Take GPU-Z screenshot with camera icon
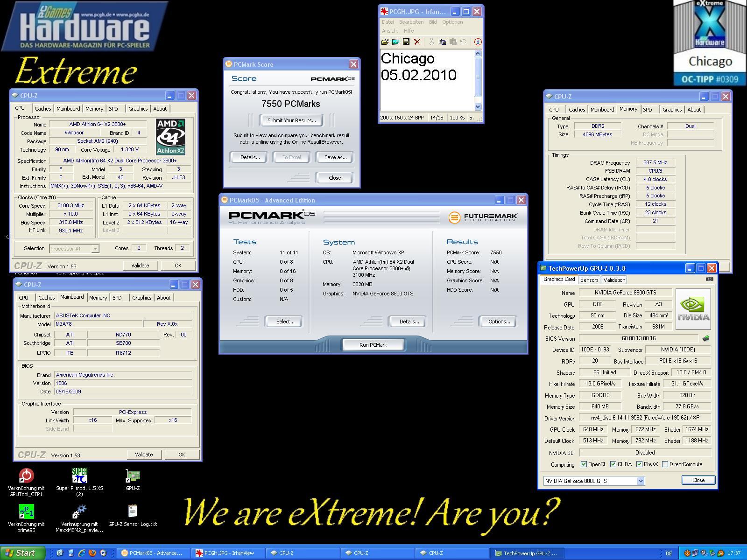Viewport: 747px width, 560px height. pos(709,279)
